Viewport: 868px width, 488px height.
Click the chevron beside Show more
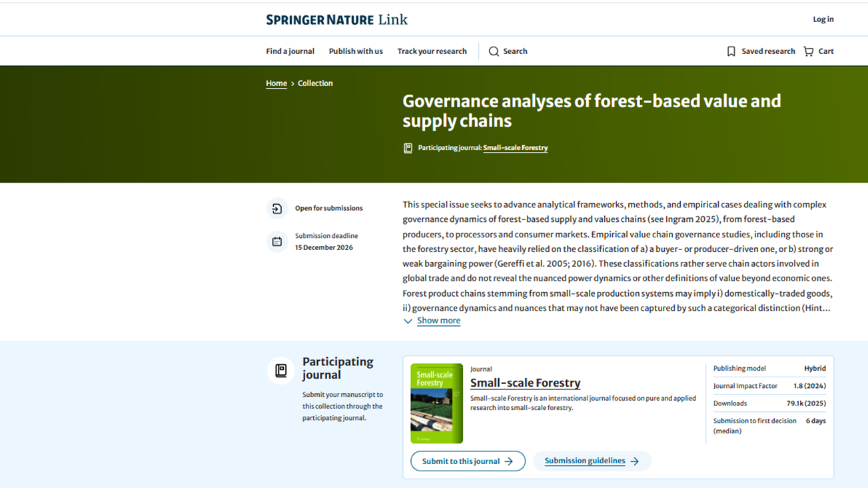408,321
